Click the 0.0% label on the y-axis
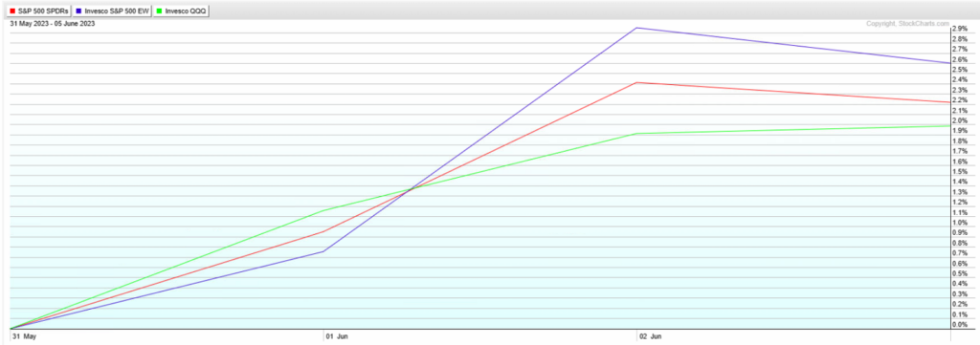Image resolution: width=980 pixels, height=345 pixels. pyautogui.click(x=960, y=324)
